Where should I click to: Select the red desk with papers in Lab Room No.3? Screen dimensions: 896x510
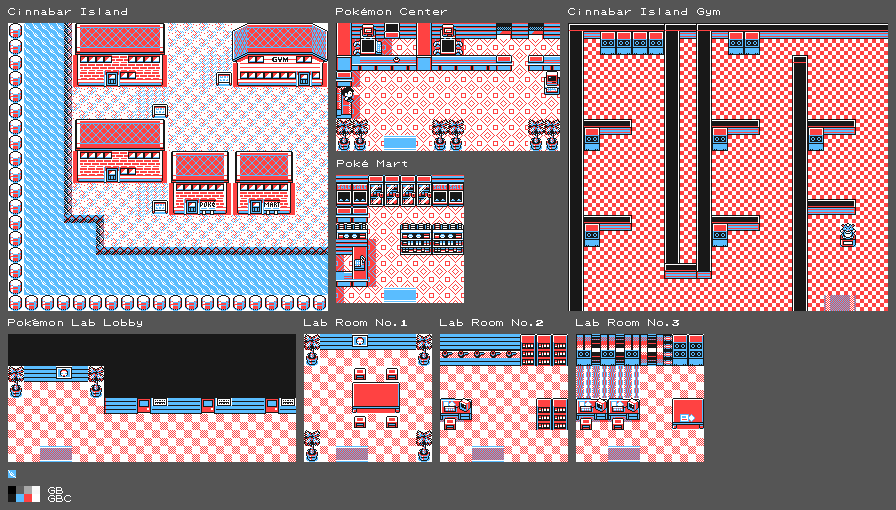688,413
